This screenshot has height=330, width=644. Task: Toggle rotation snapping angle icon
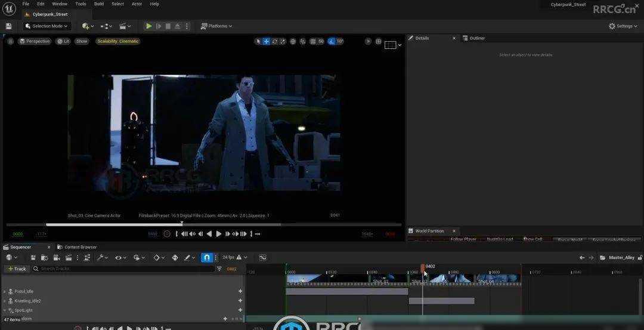pos(332,42)
